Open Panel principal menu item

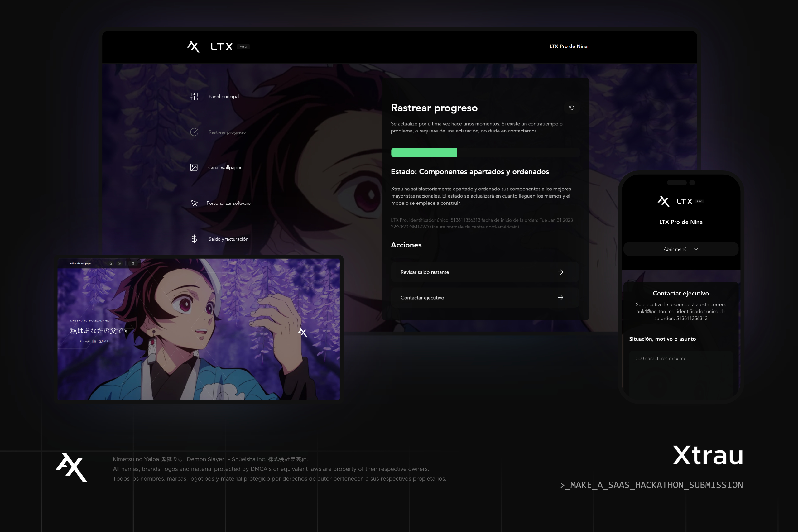point(224,96)
